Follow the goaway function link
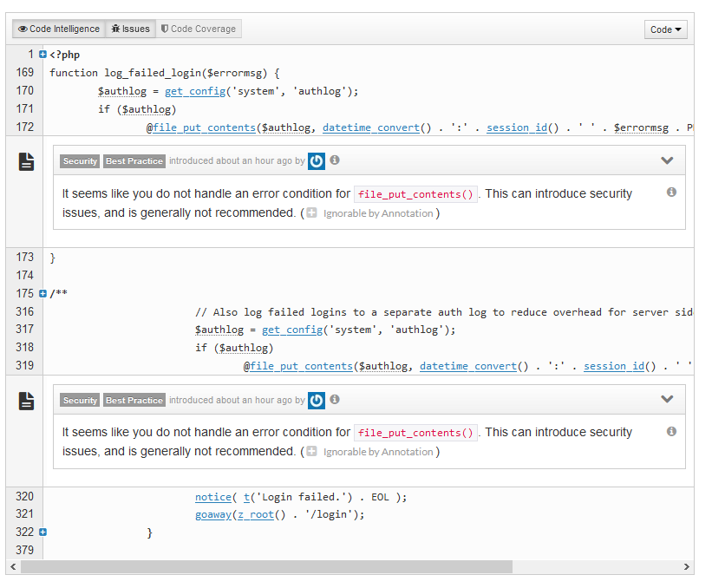The height and width of the screenshot is (588, 712). [212, 514]
